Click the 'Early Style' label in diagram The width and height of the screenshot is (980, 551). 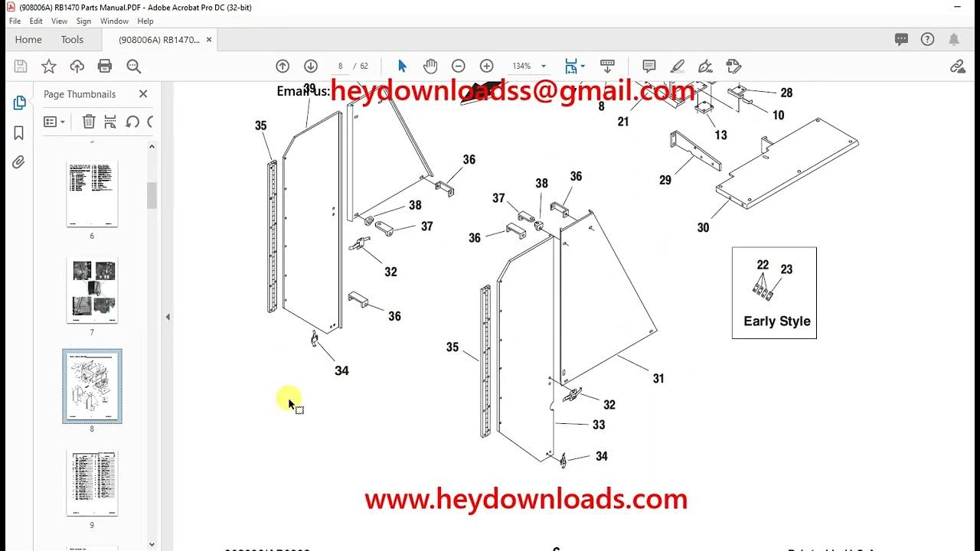coord(776,321)
